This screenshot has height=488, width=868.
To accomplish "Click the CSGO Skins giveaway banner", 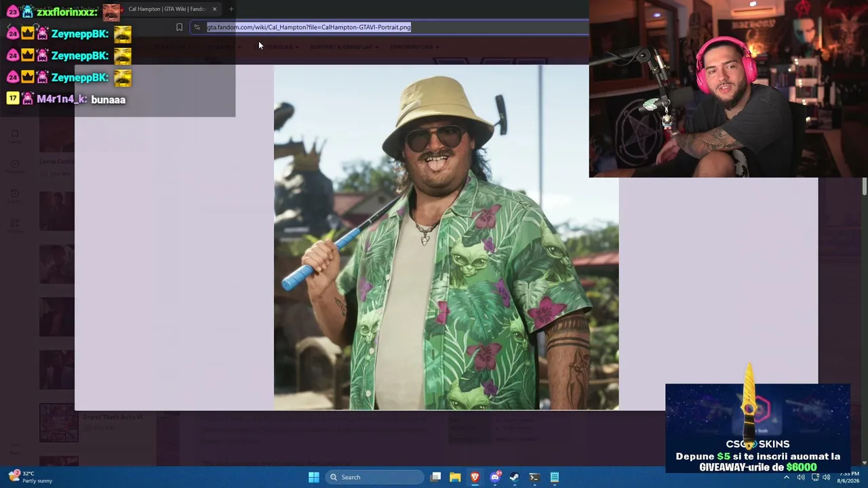I will point(757,428).
